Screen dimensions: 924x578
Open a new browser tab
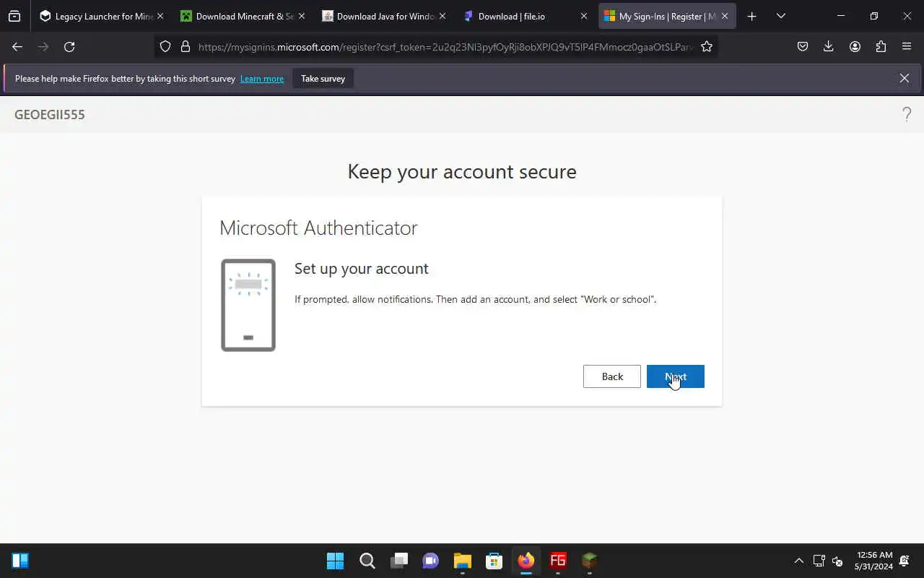point(751,16)
